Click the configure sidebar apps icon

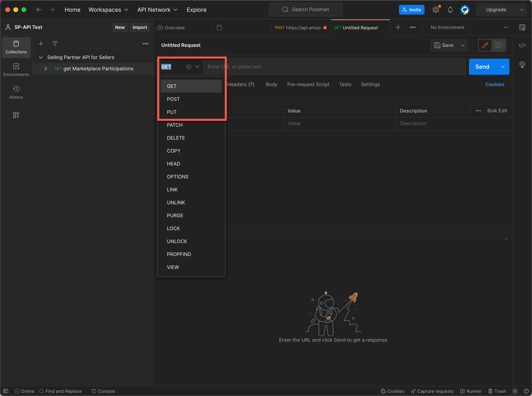click(16, 115)
